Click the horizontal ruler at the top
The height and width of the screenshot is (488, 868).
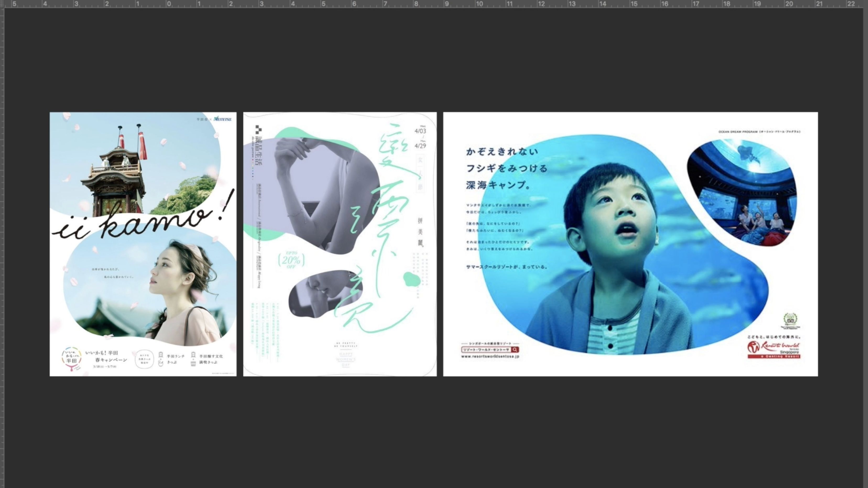pyautogui.click(x=434, y=4)
